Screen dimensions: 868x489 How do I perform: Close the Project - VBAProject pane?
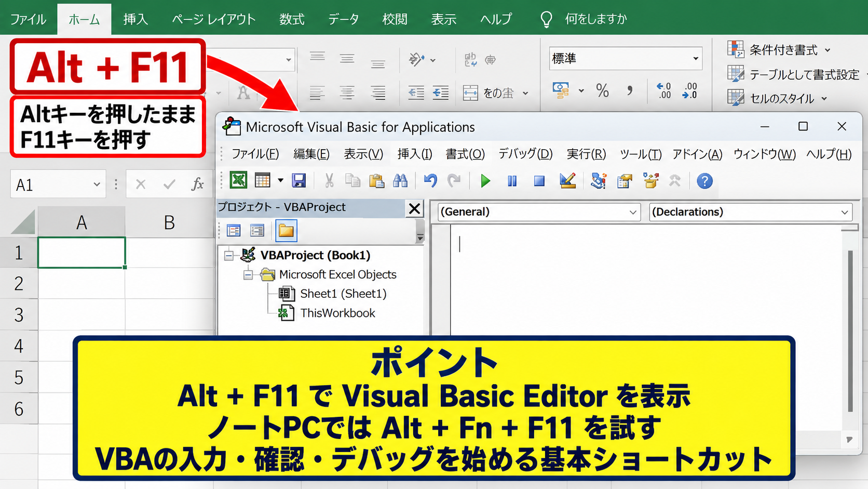coord(414,208)
